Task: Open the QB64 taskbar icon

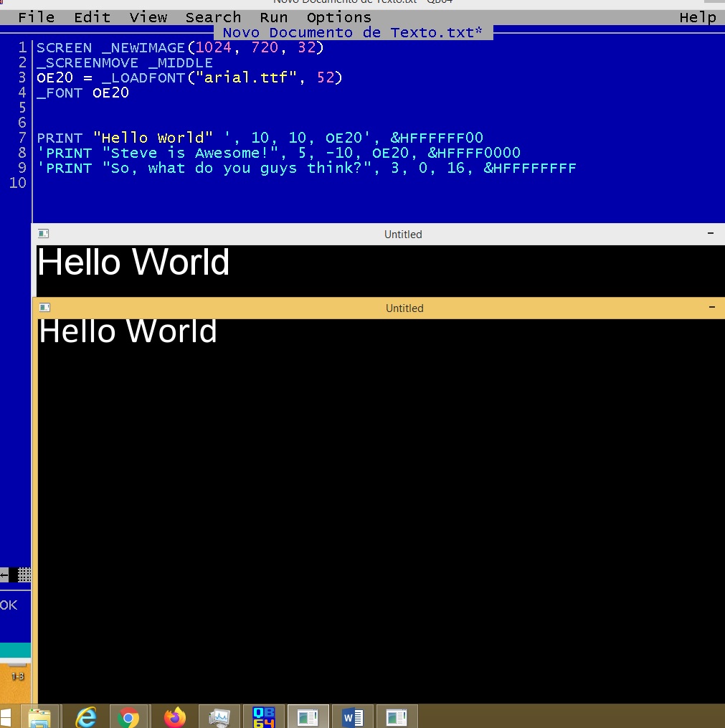Action: [x=264, y=717]
